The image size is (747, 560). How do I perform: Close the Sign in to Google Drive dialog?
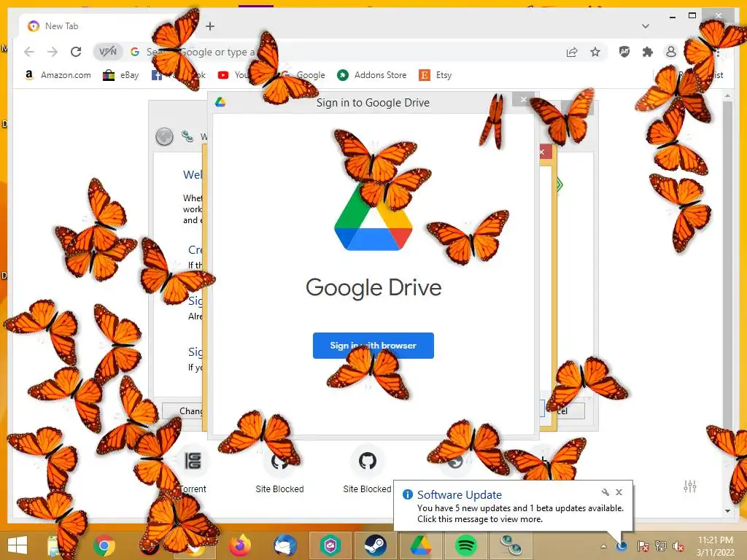524,99
